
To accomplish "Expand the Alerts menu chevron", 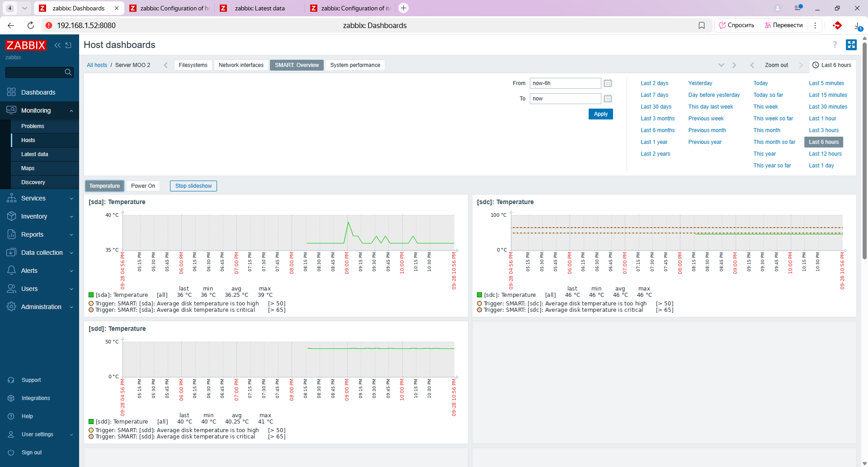I will (71, 271).
